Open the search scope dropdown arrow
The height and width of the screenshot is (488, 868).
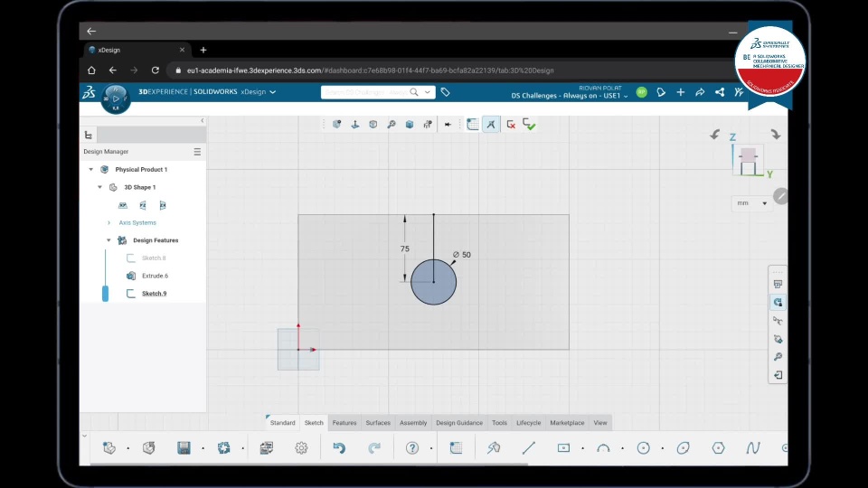[x=428, y=92]
